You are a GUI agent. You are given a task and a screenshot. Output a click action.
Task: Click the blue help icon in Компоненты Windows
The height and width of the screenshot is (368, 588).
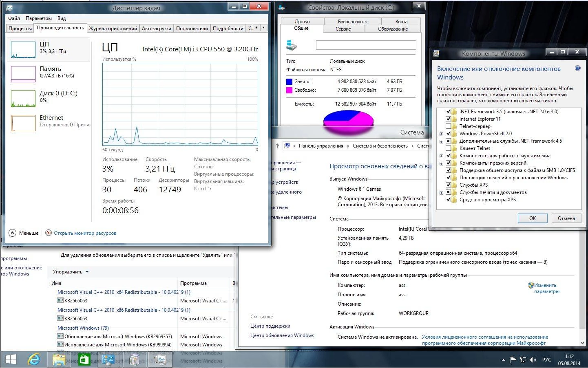(577, 68)
